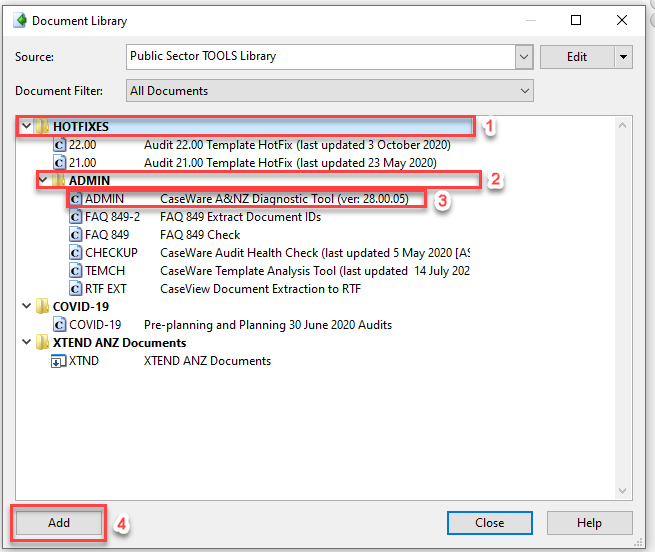The height and width of the screenshot is (552, 655).
Task: Click the XTEND ANZ Documents folder label
Action: (x=119, y=342)
